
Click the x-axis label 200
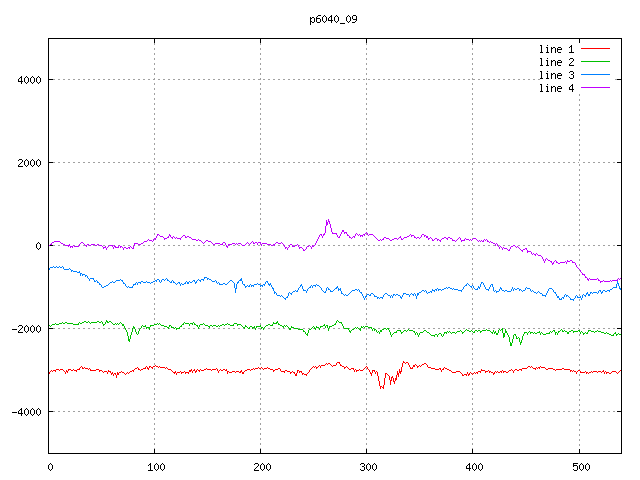(262, 467)
